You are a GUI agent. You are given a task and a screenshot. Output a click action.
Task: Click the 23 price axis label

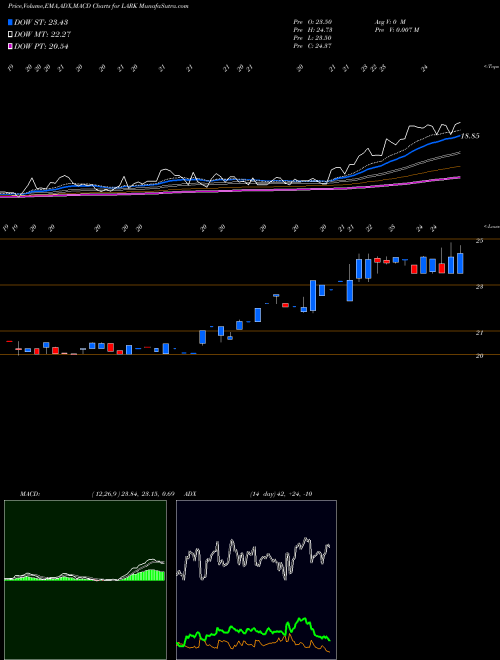click(x=479, y=287)
